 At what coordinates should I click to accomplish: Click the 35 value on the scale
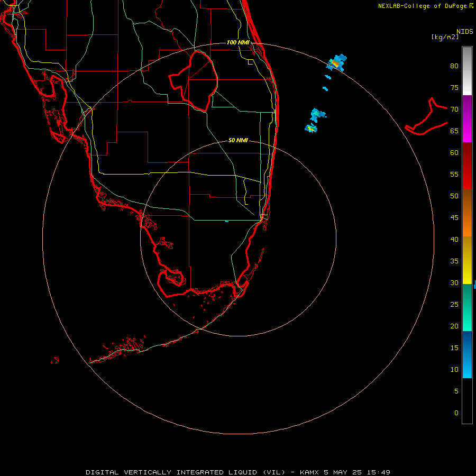pos(454,261)
